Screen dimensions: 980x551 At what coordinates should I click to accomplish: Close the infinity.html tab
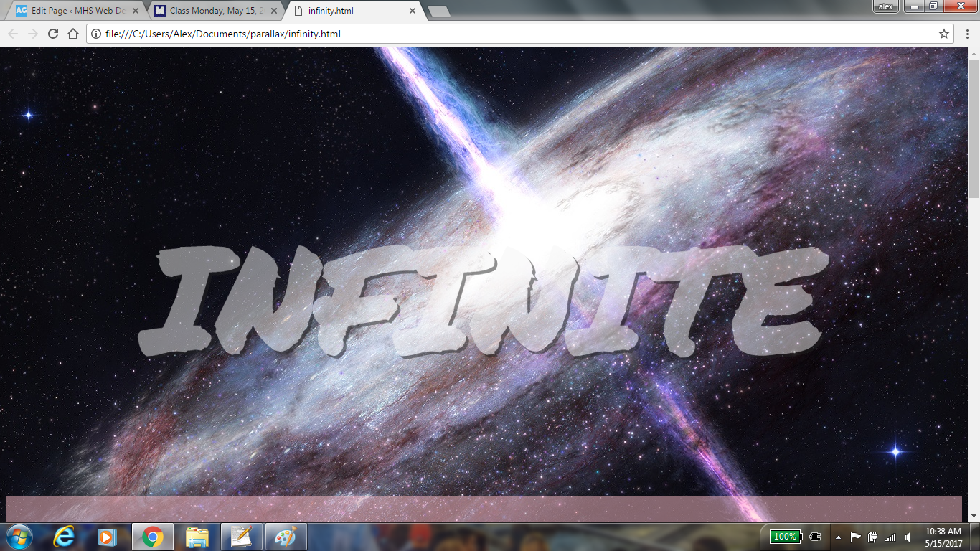coord(413,11)
